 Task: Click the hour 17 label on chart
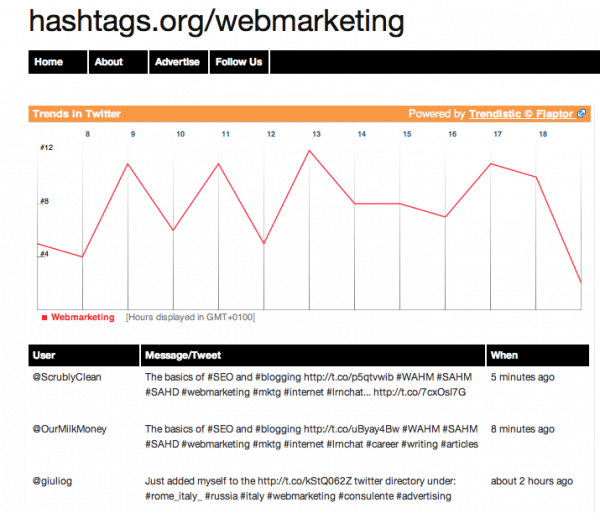tap(497, 134)
